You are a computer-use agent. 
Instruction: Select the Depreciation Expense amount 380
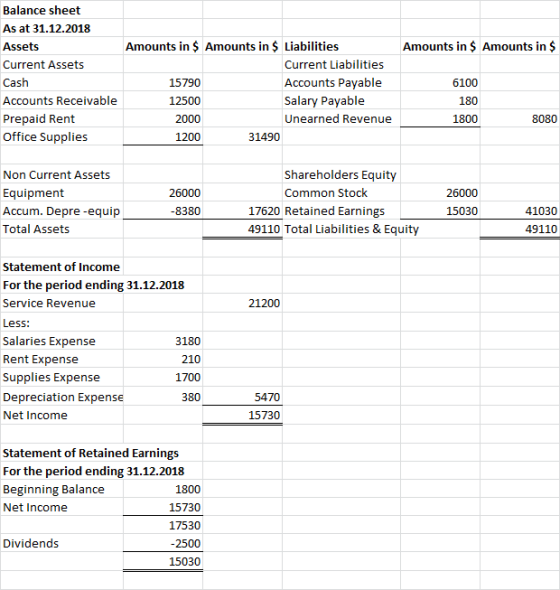(191, 397)
